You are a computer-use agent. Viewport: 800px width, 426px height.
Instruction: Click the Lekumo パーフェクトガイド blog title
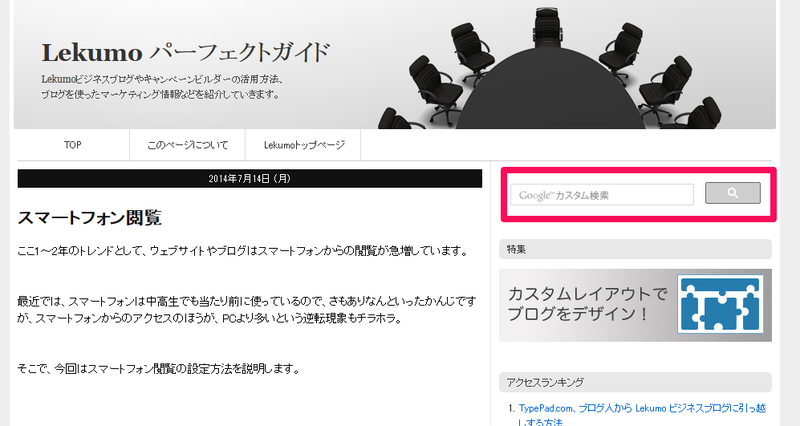click(x=186, y=53)
